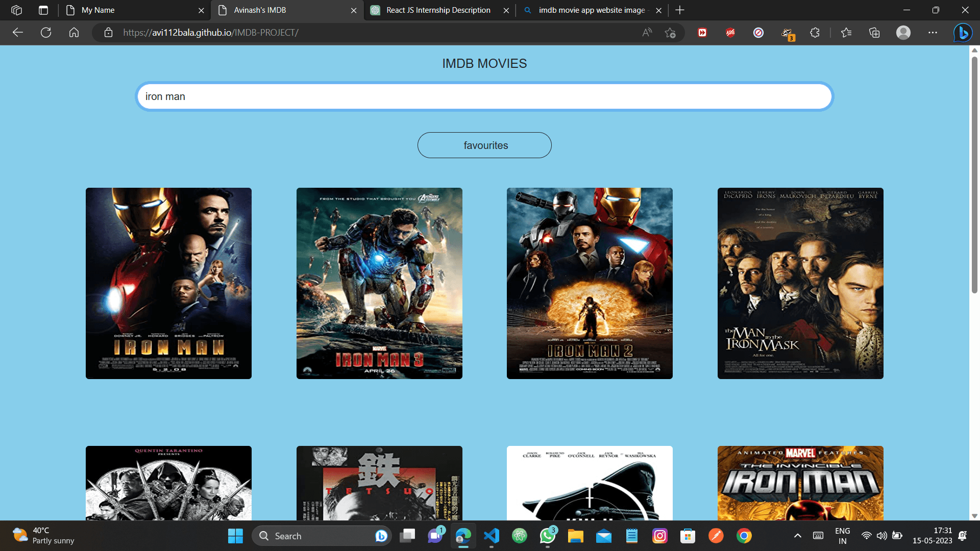
Task: Focus the movie search field containing iron man
Action: tap(484, 96)
